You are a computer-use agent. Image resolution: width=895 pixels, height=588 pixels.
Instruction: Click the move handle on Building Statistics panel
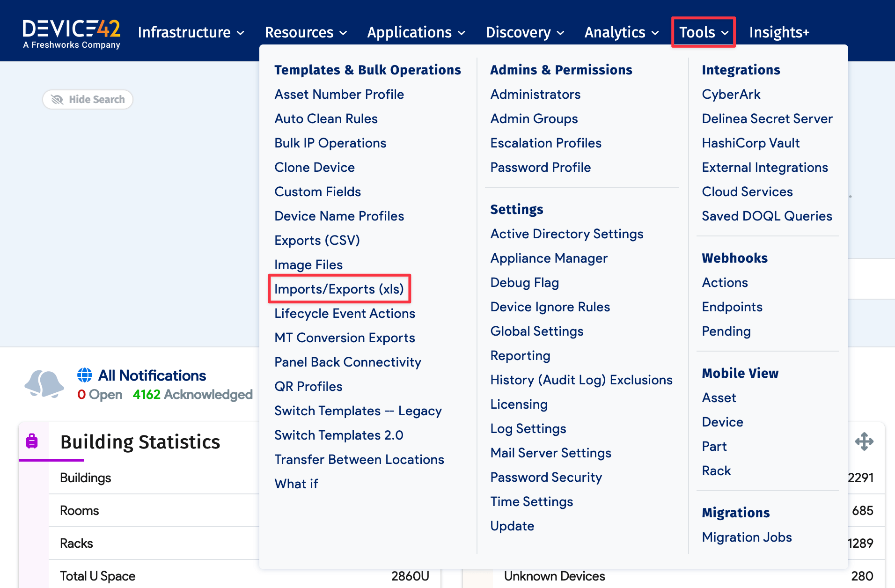(865, 441)
